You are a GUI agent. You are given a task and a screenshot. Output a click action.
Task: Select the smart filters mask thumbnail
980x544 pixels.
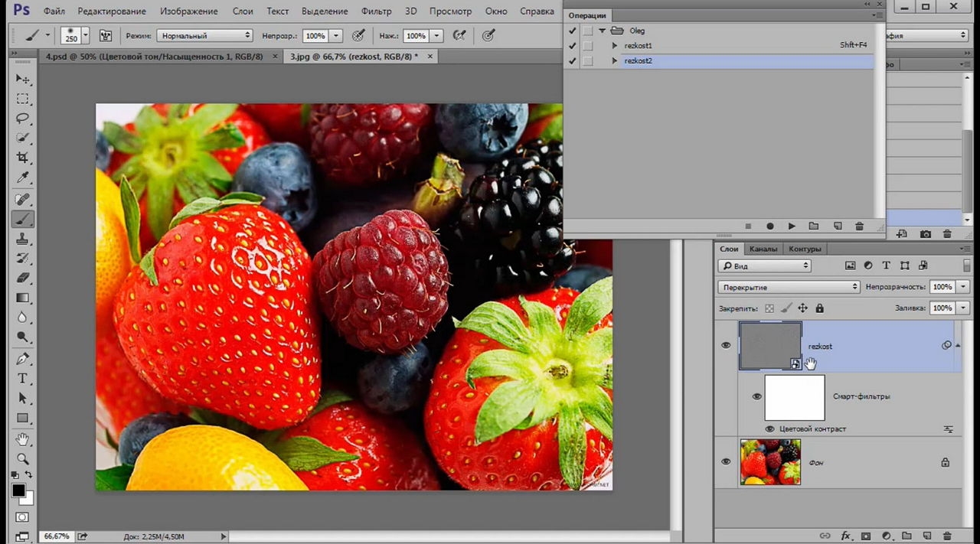tap(795, 397)
